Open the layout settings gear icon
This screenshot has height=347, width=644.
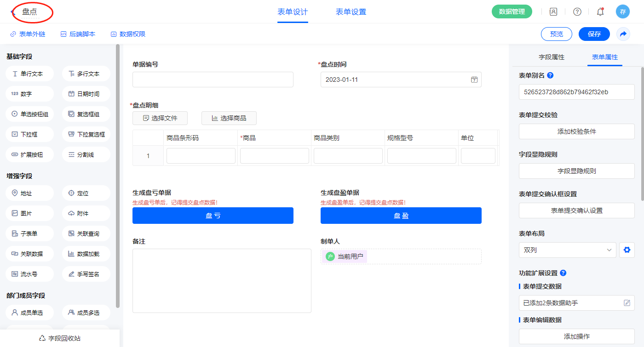(626, 250)
